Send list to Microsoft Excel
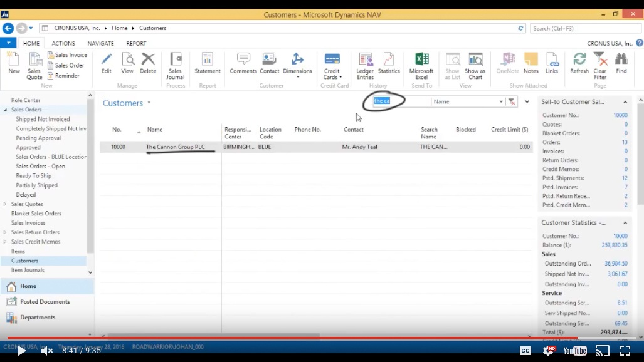The height and width of the screenshot is (362, 644). [421, 66]
